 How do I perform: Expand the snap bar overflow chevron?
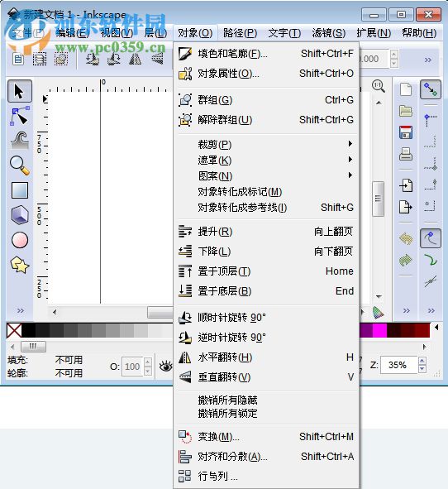431,310
